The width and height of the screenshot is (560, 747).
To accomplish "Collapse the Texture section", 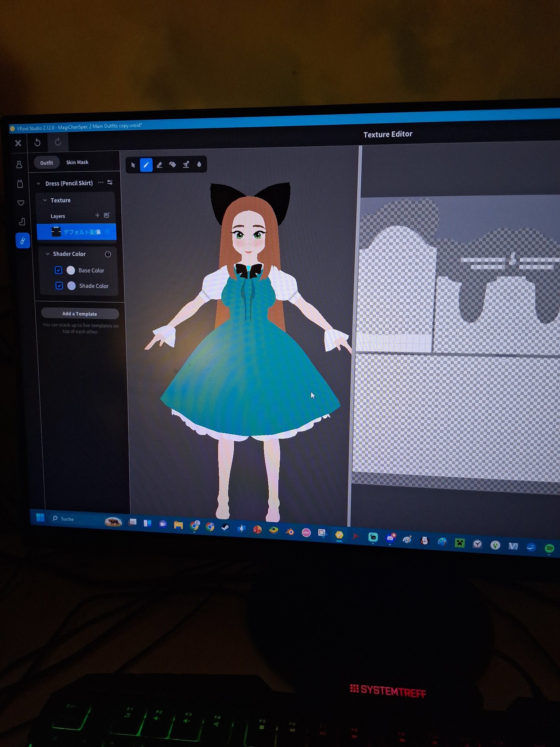I will coord(45,200).
